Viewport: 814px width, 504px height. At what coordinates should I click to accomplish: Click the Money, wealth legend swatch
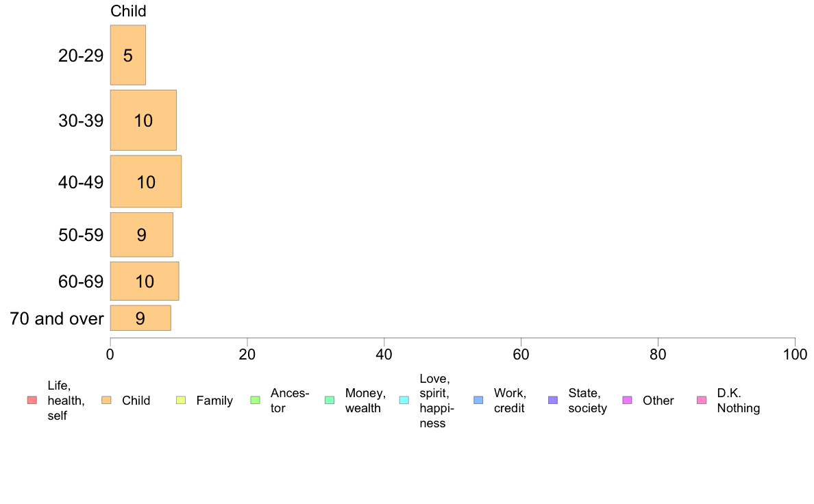pos(330,400)
